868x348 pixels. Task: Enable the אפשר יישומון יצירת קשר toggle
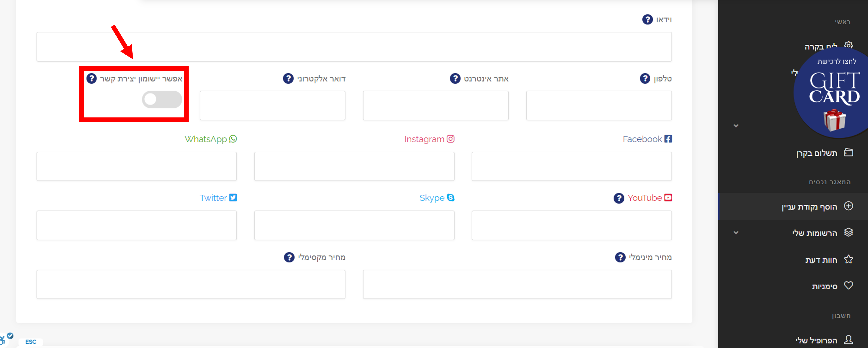[x=162, y=99]
